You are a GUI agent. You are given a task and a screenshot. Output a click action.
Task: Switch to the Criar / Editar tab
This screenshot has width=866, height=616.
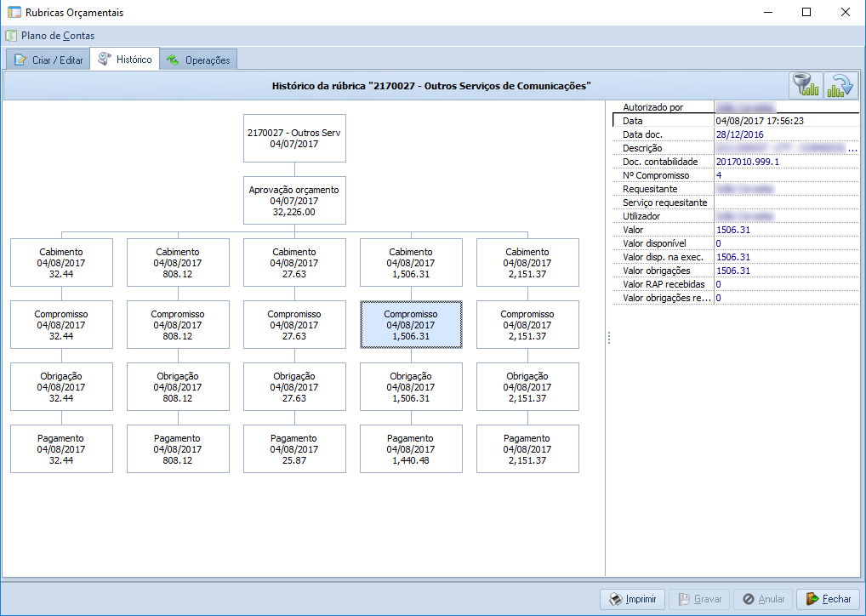(x=48, y=60)
